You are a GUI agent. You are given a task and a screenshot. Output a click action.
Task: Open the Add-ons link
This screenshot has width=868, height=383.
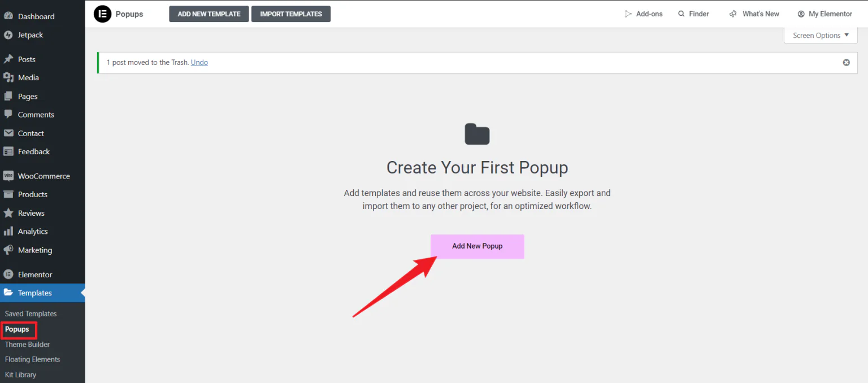tap(644, 14)
